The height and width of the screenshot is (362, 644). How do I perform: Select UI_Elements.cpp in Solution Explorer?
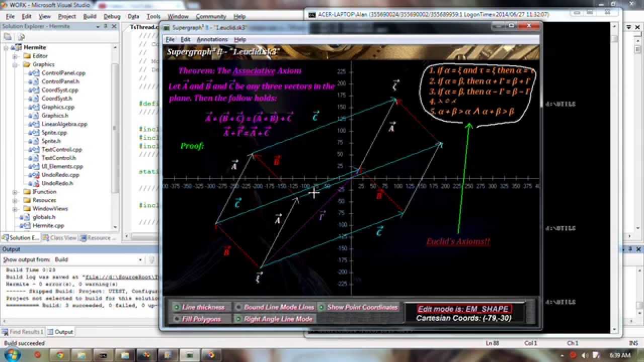click(62, 166)
